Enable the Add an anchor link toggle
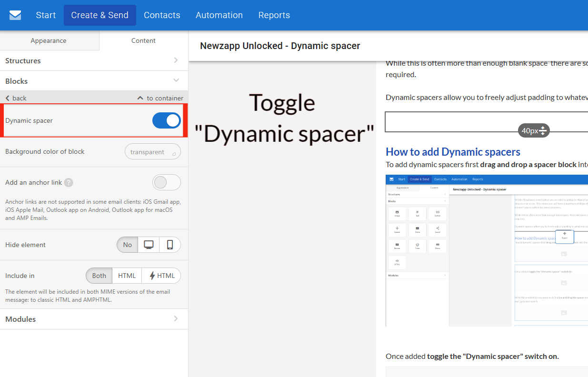588x377 pixels. point(166,183)
